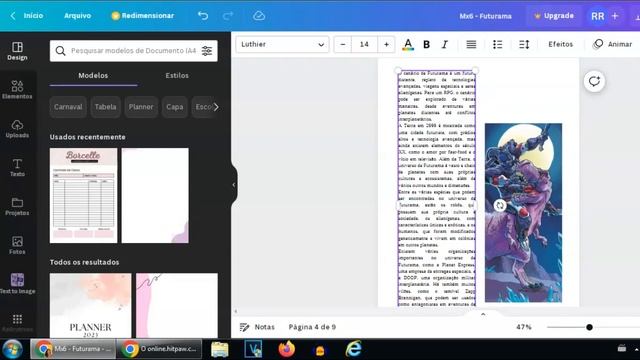Select the Carnaval category chip
Screen dimensions: 640x360
pos(68,107)
